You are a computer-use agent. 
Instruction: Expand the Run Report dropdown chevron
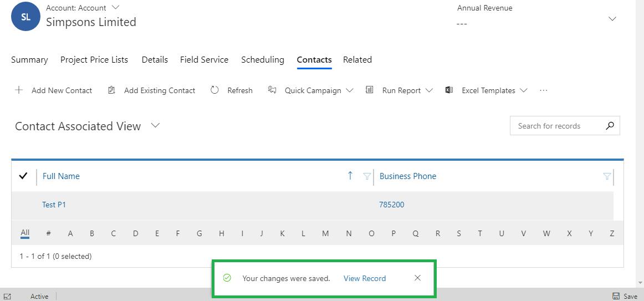pos(429,90)
